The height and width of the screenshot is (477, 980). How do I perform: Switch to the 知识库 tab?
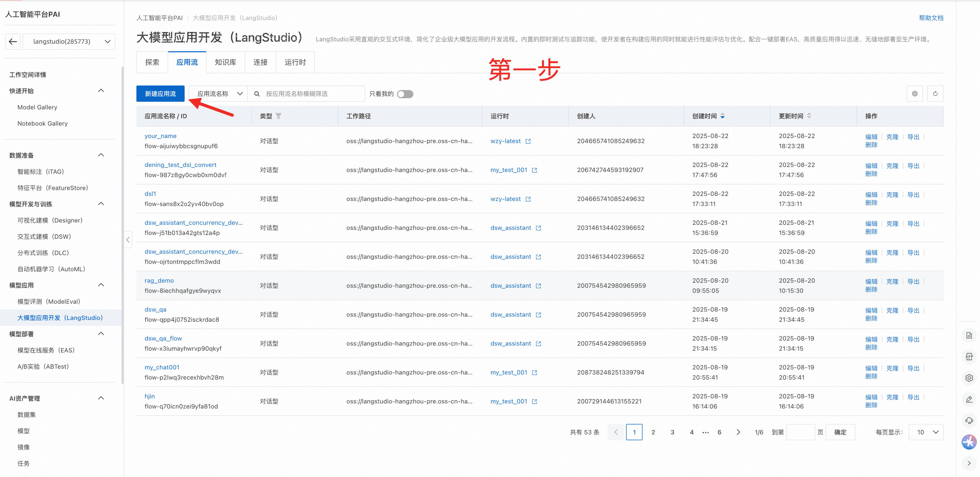click(x=226, y=62)
